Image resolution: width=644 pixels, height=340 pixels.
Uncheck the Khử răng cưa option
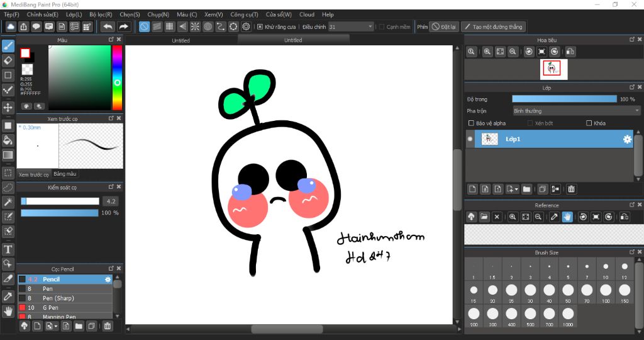tap(260, 27)
